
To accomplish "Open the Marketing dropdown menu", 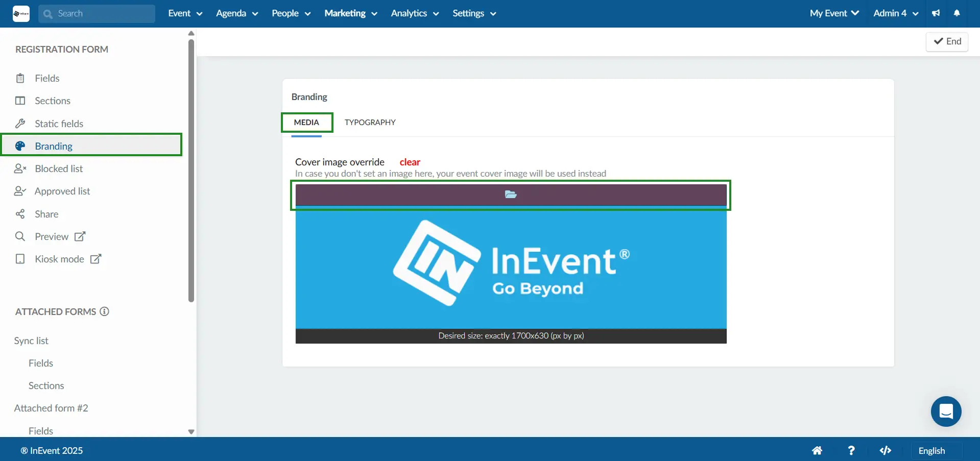I will pyautogui.click(x=351, y=13).
